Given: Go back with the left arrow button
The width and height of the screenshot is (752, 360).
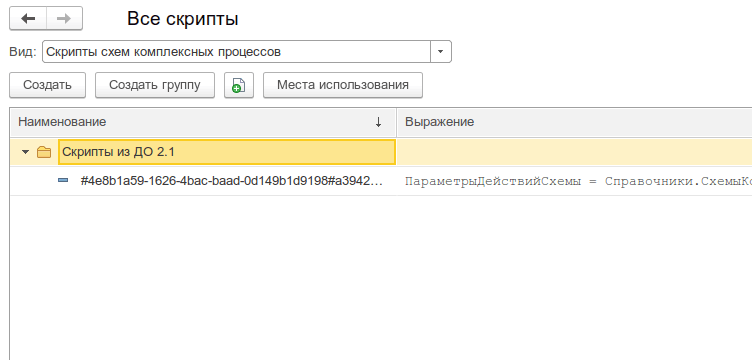Looking at the screenshot, I should (28, 19).
